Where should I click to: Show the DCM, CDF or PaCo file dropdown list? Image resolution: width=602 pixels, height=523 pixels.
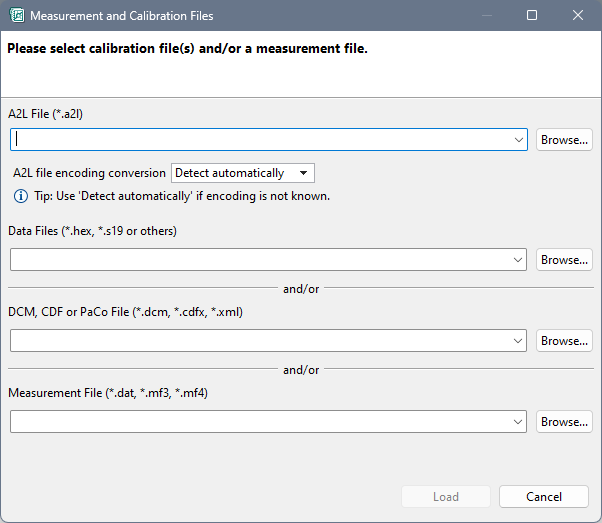518,341
